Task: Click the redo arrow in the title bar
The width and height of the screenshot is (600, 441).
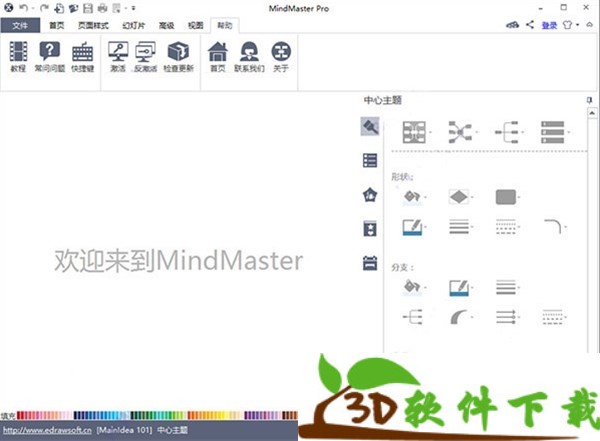Action: coord(44,8)
